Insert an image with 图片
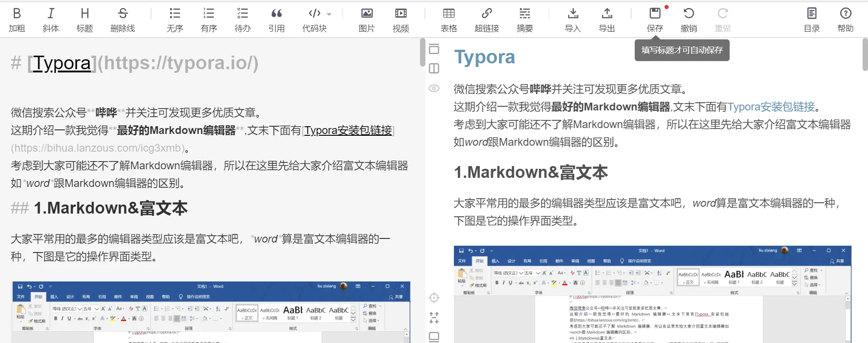Image resolution: width=868 pixels, height=343 pixels. (x=367, y=19)
